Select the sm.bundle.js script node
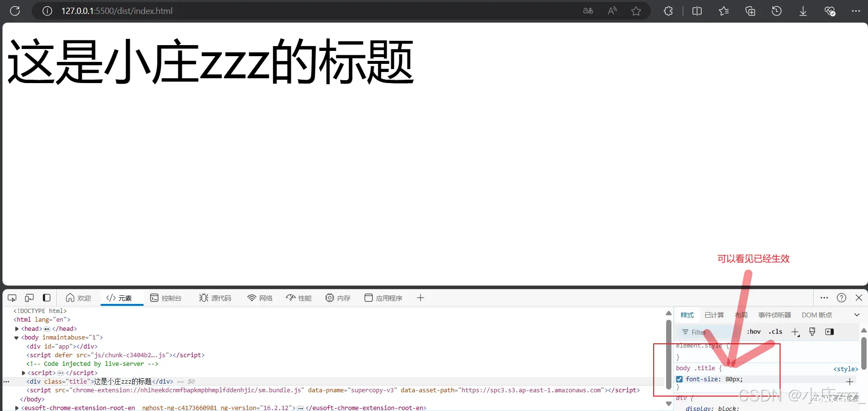The width and height of the screenshot is (868, 411). coord(333,390)
